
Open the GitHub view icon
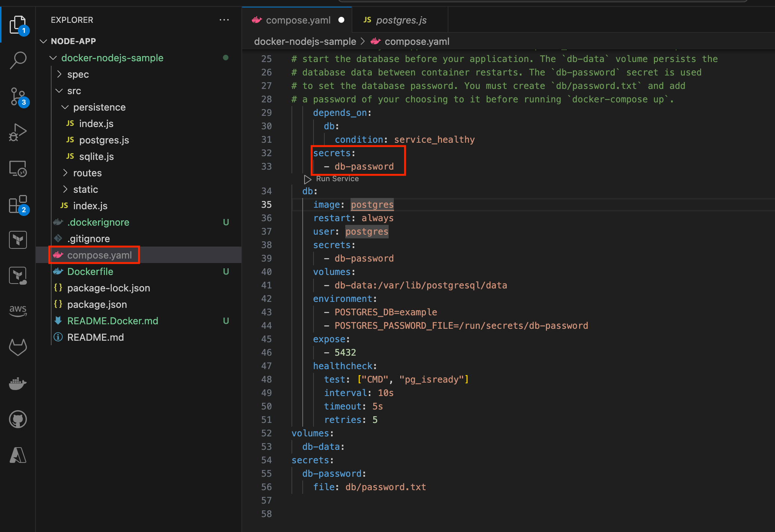coord(18,419)
